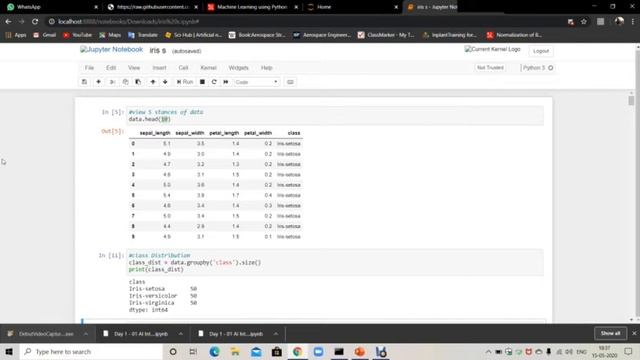Viewport: 640px width, 360px height.
Task: Insert a cell below with plus icon
Action: (98, 82)
